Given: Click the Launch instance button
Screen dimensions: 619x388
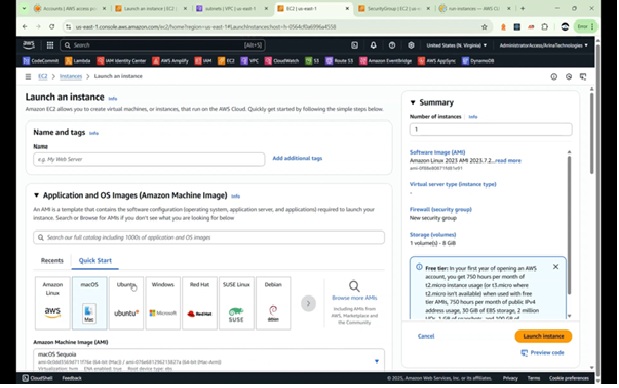Looking at the screenshot, I should tap(543, 336).
